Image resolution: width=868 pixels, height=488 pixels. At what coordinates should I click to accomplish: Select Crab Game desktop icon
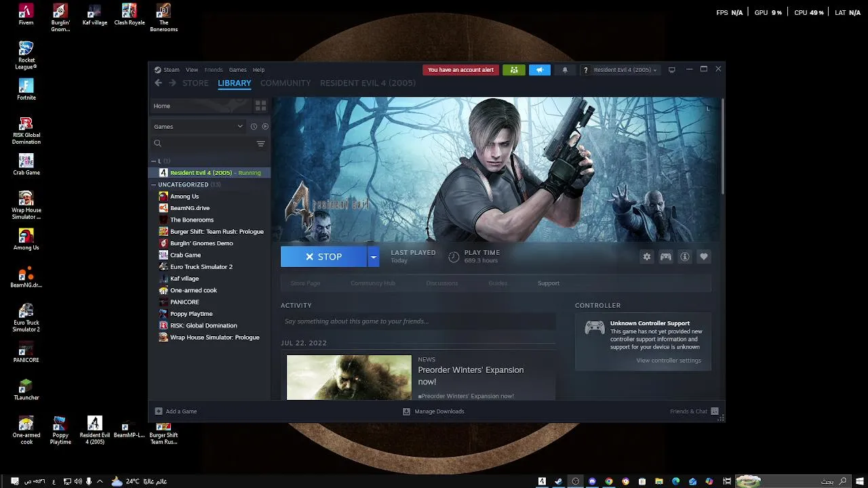(x=26, y=165)
